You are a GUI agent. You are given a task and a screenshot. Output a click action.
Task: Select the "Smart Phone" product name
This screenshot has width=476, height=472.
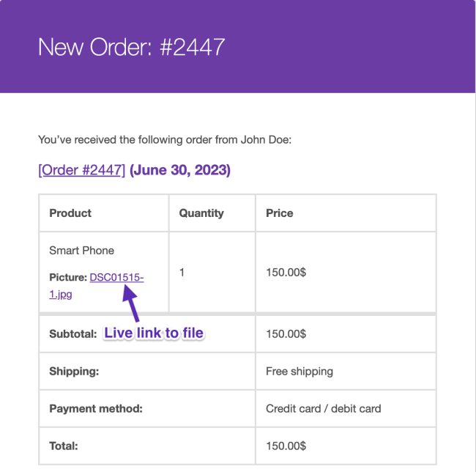(x=81, y=251)
